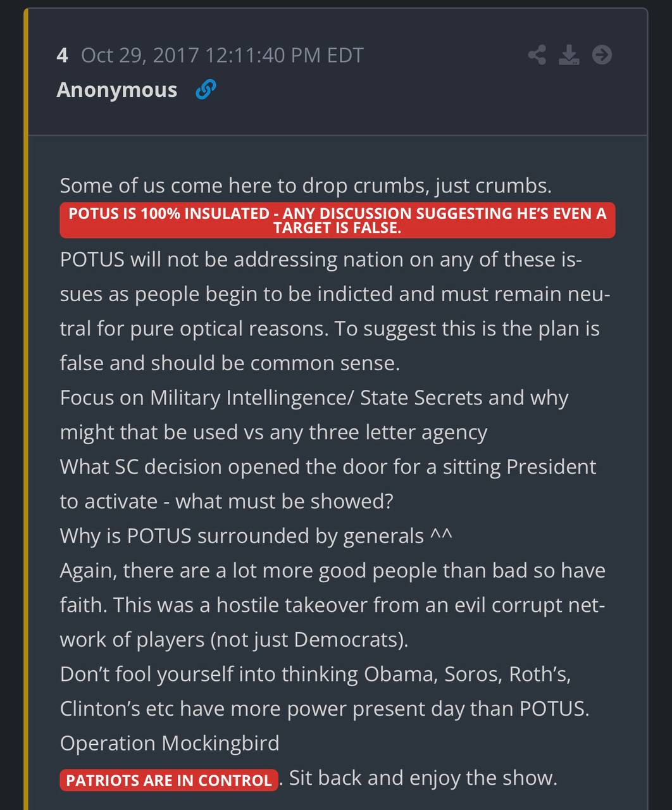Download the post using the download icon
Screen dimensions: 672x810
click(x=569, y=55)
